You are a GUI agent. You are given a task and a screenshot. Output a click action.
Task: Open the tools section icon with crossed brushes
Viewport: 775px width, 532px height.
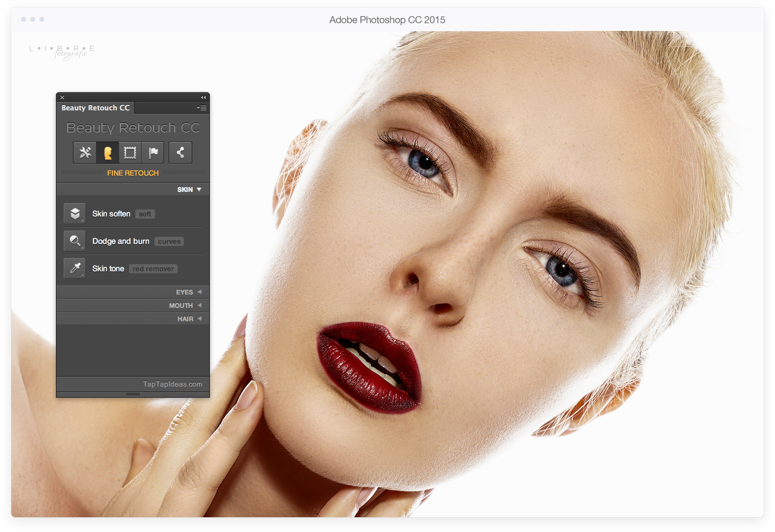[x=85, y=153]
